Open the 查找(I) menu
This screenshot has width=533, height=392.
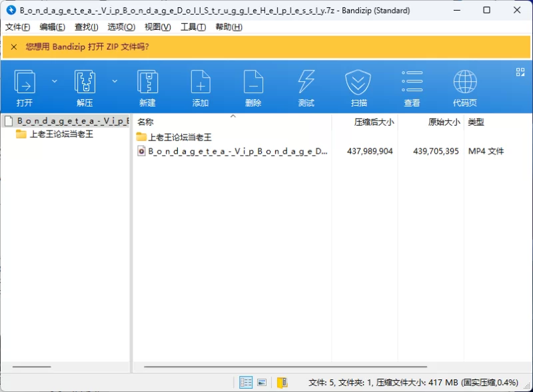click(87, 27)
